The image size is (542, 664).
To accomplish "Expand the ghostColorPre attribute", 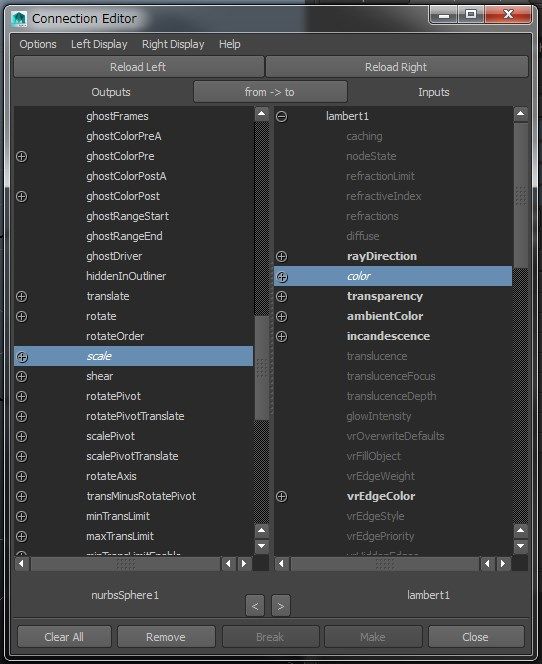I will pos(22,157).
